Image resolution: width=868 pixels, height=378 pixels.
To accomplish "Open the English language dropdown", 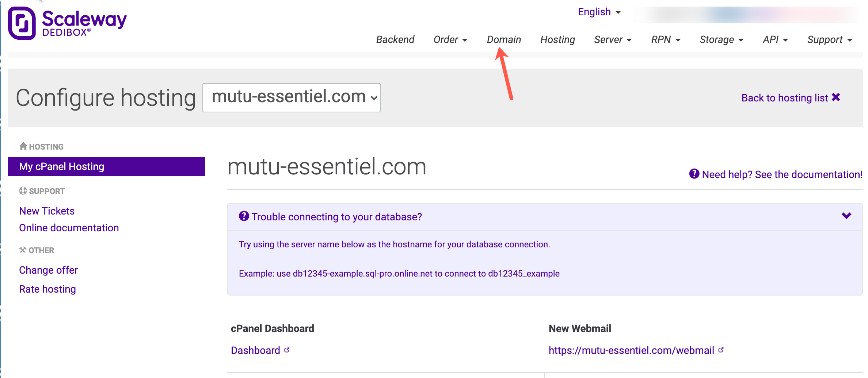I will point(599,12).
